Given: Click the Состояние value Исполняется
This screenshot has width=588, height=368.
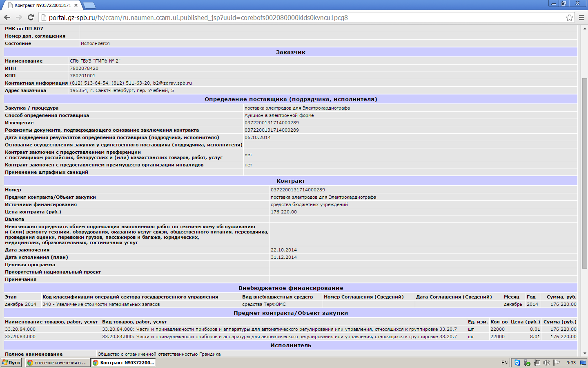Looking at the screenshot, I should coord(95,43).
